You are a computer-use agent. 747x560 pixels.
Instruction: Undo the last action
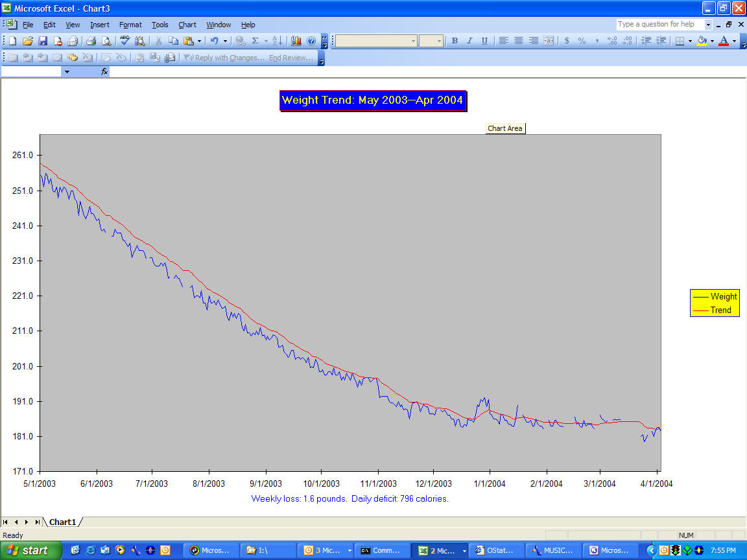click(x=215, y=41)
